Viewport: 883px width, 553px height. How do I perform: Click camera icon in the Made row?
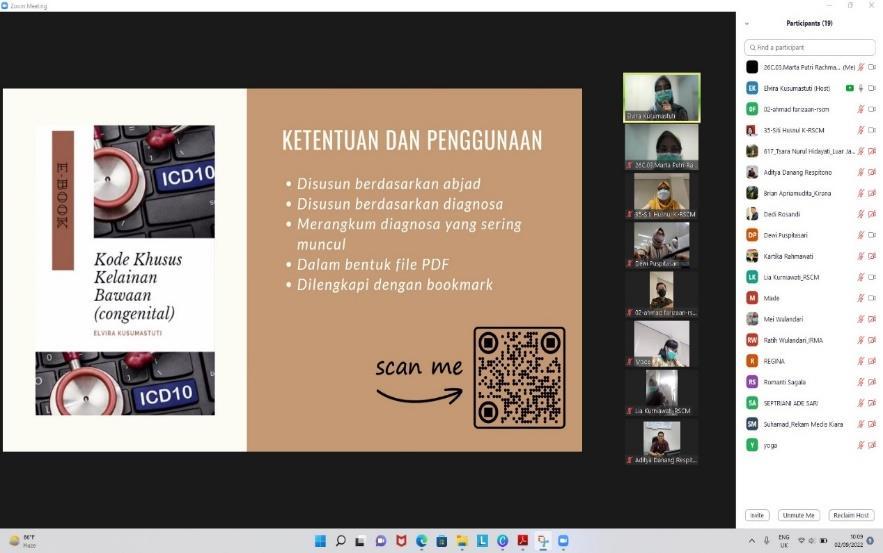coord(872,298)
